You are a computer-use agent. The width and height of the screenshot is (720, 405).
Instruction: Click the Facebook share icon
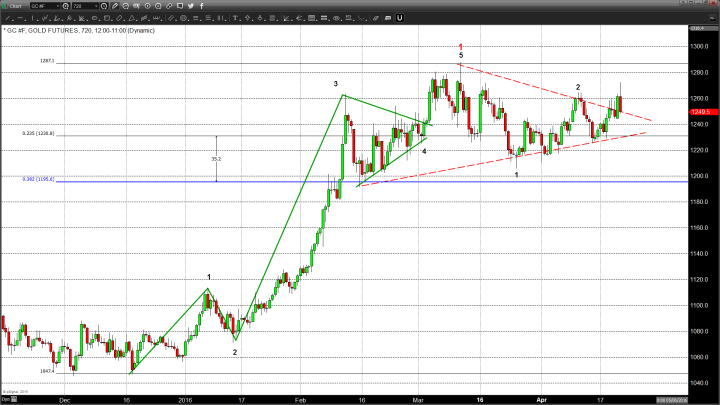[200, 6]
